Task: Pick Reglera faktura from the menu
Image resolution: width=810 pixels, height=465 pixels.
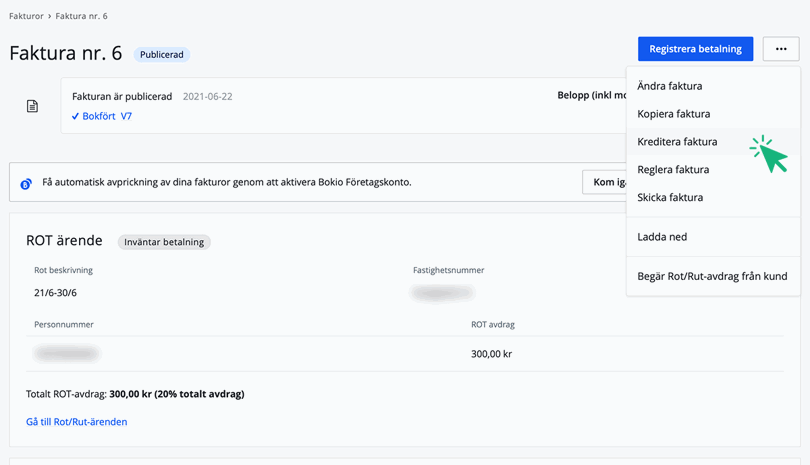Action: 673,170
